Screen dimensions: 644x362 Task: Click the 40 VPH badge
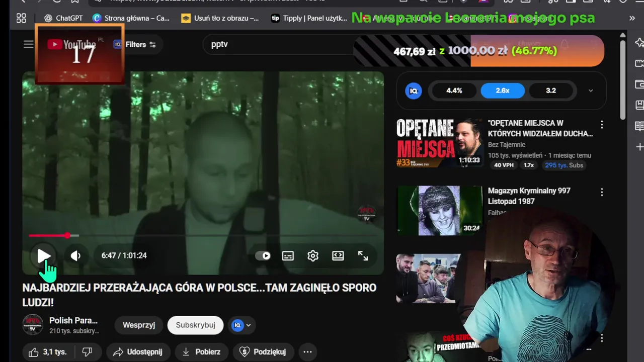coord(504,165)
